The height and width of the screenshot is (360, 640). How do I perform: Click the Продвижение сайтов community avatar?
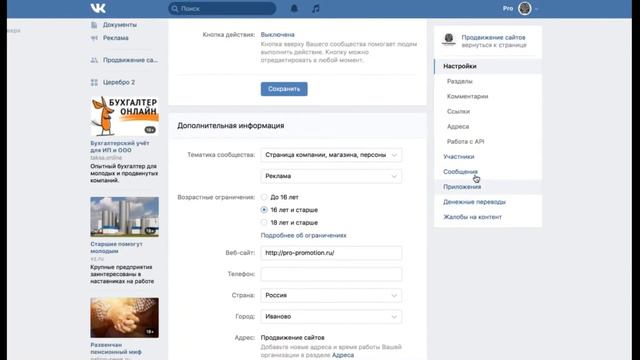point(449,40)
